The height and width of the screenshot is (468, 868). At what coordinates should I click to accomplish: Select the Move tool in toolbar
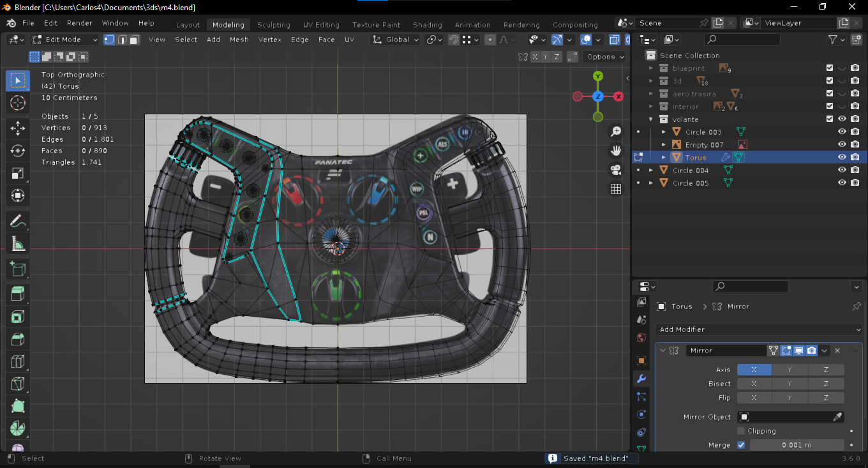pyautogui.click(x=18, y=128)
